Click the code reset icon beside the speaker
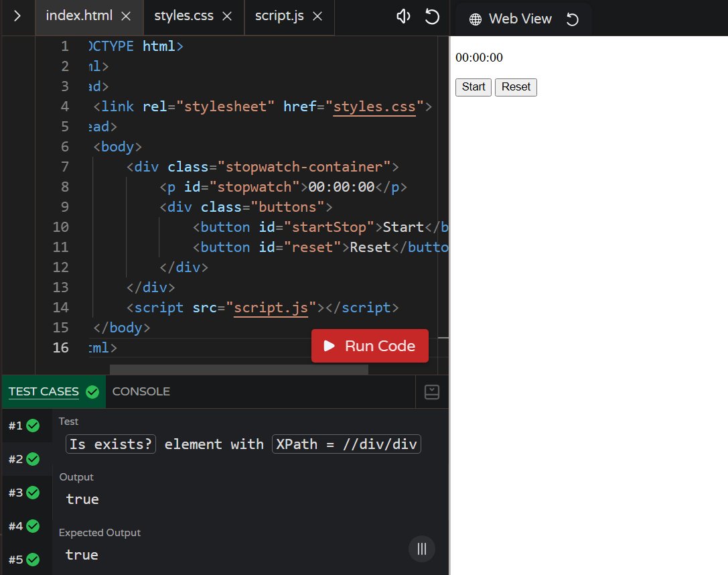This screenshot has height=575, width=728. (x=432, y=17)
